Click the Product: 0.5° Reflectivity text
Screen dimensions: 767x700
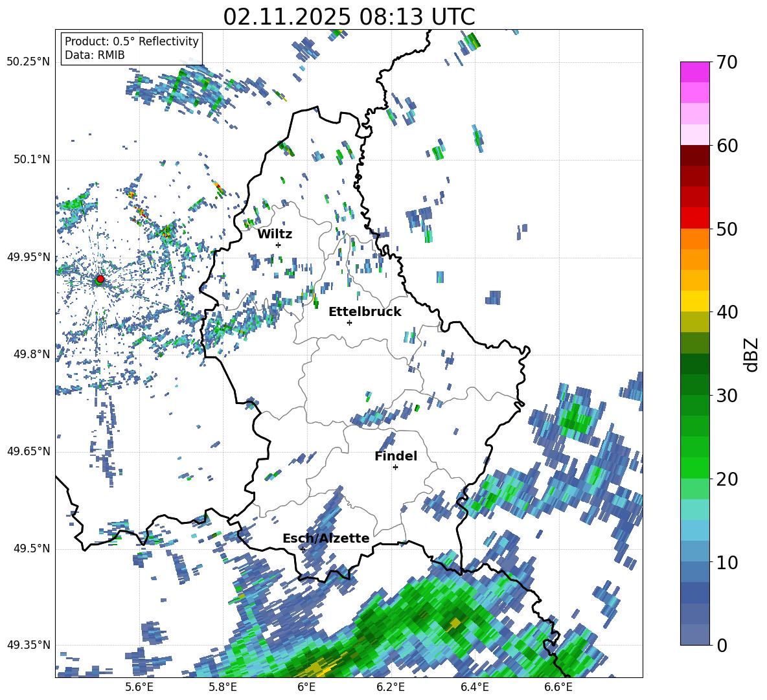pyautogui.click(x=132, y=41)
